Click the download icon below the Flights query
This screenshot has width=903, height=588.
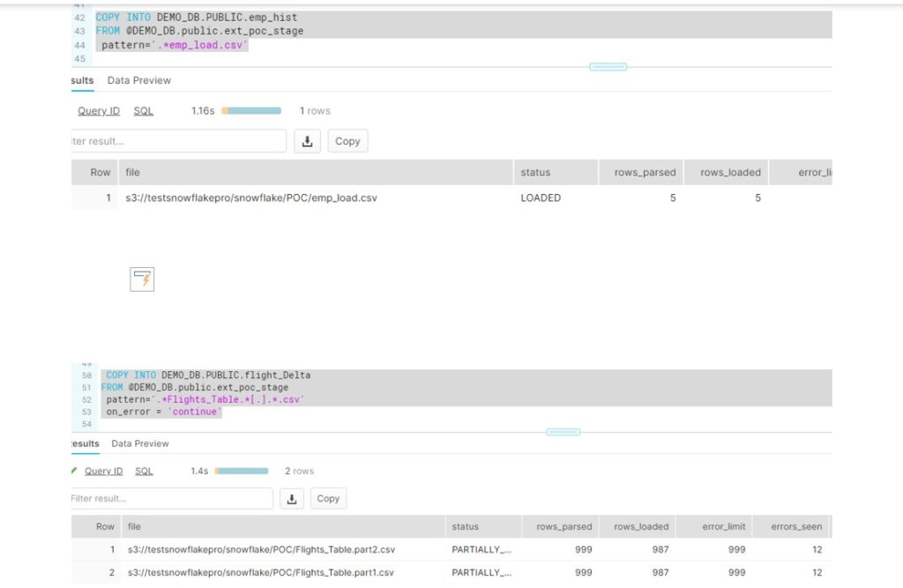click(292, 499)
